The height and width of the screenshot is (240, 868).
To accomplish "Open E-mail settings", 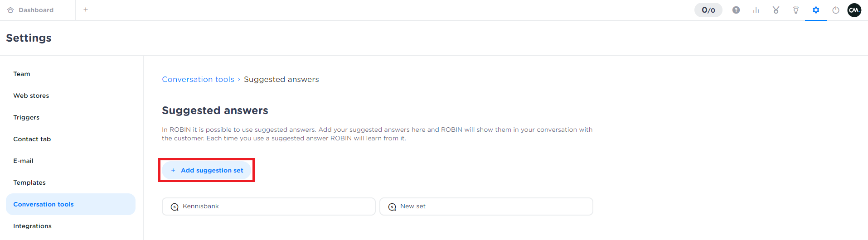I will [x=23, y=161].
